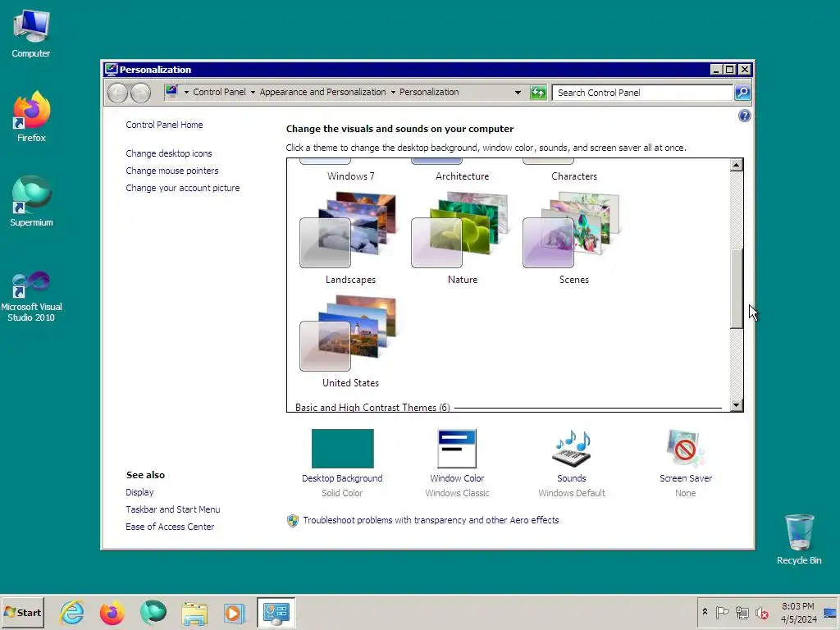Click the Search Control Panel magnifier button
Viewport: 840px width, 630px height.
[x=742, y=93]
